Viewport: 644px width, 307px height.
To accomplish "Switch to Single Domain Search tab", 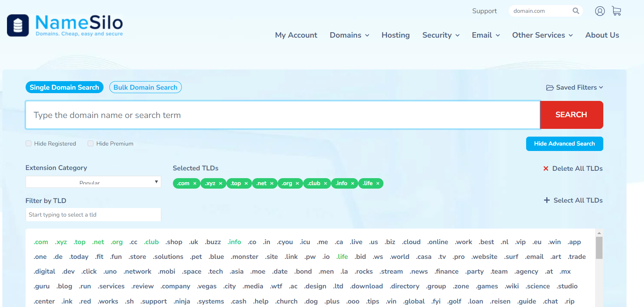I will pyautogui.click(x=64, y=87).
